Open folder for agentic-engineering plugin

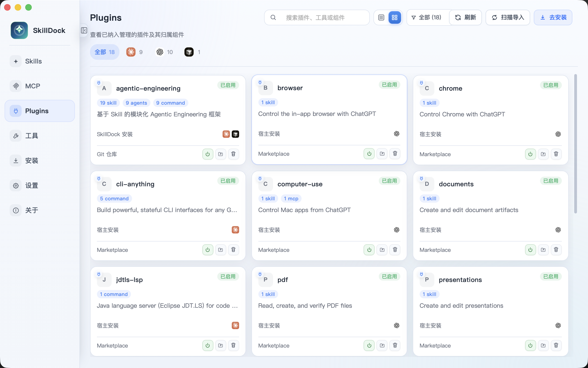coord(221,154)
